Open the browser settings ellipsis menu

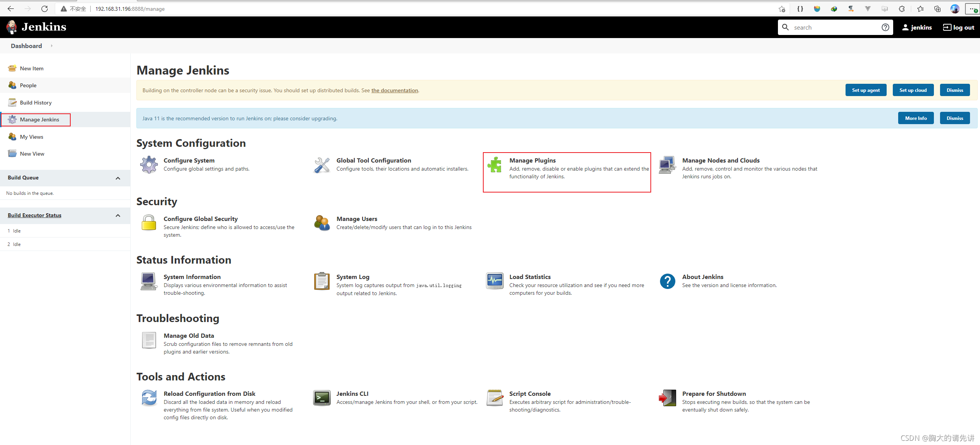tap(972, 9)
